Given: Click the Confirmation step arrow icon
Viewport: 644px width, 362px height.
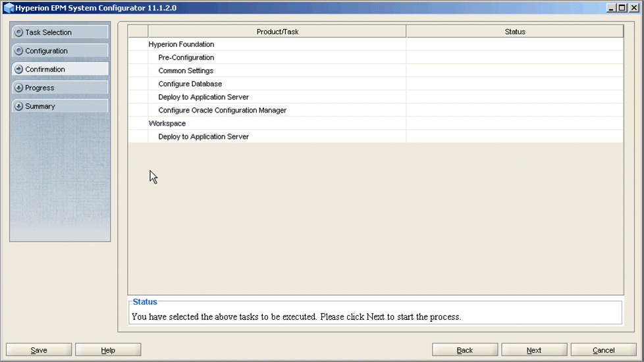Looking at the screenshot, I should click(x=18, y=69).
